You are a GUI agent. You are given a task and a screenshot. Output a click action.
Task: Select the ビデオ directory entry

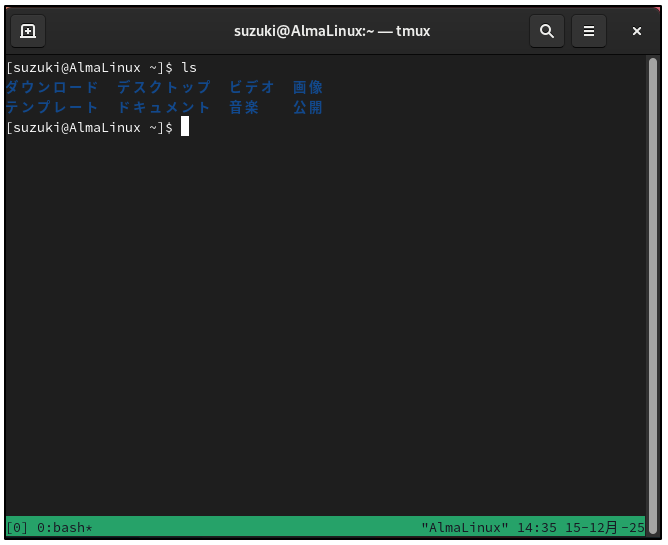pyautogui.click(x=252, y=88)
